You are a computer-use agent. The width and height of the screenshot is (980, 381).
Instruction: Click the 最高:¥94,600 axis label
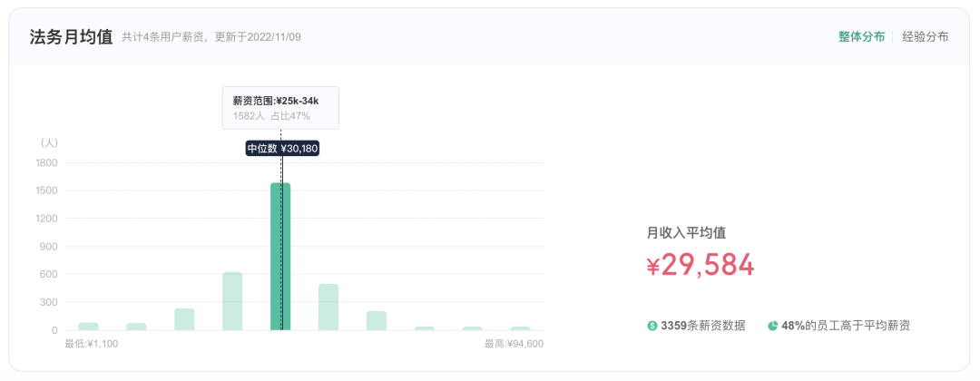point(514,344)
